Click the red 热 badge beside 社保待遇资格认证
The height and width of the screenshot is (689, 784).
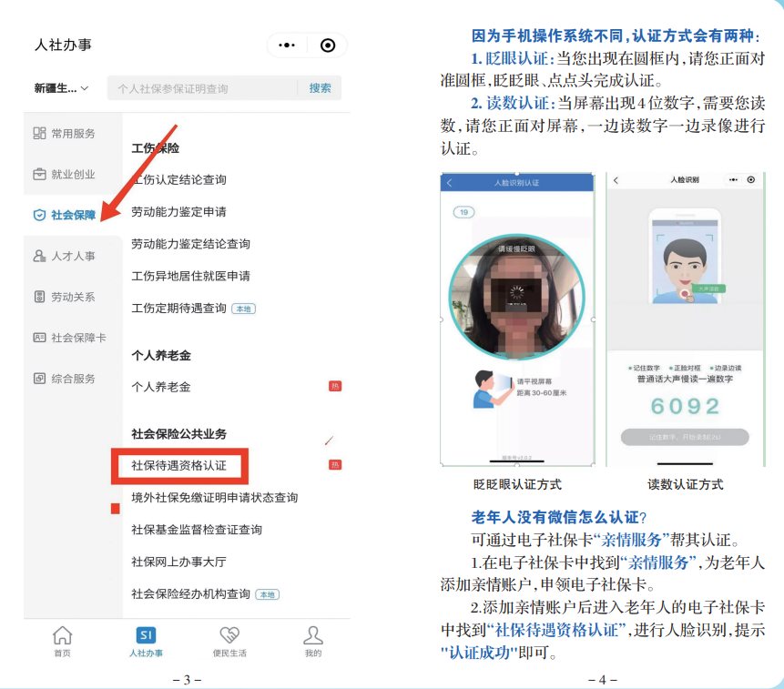click(335, 465)
